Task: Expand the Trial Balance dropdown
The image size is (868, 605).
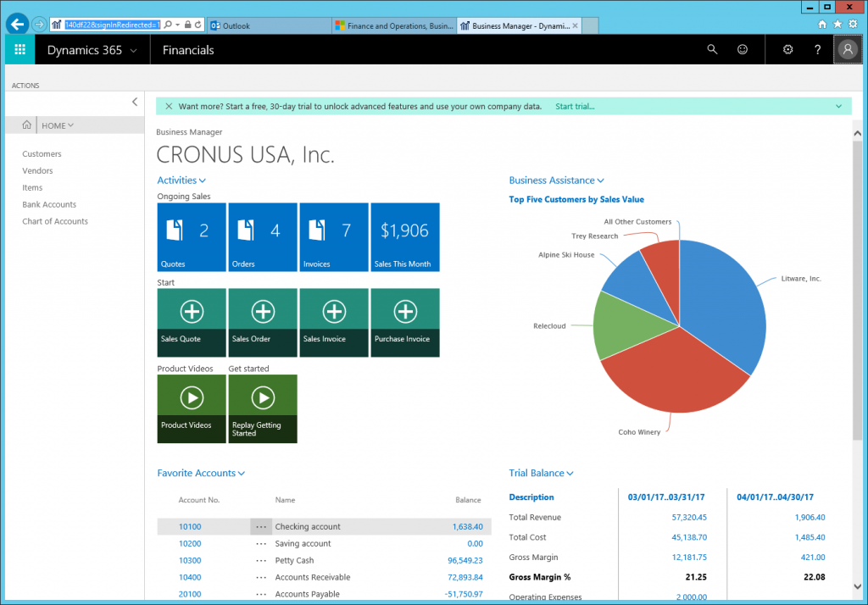Action: point(570,474)
